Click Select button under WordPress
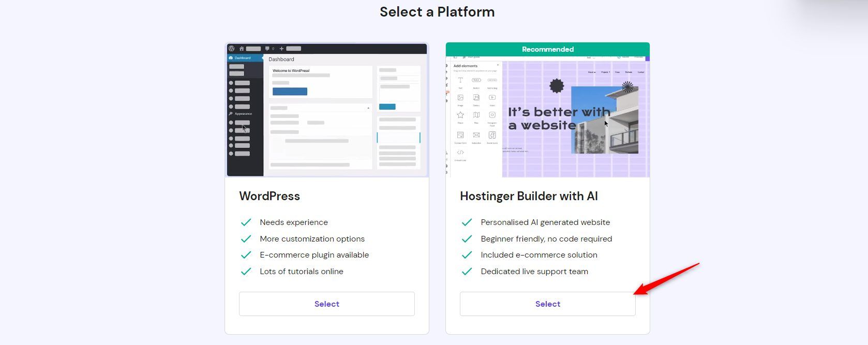 pos(326,304)
